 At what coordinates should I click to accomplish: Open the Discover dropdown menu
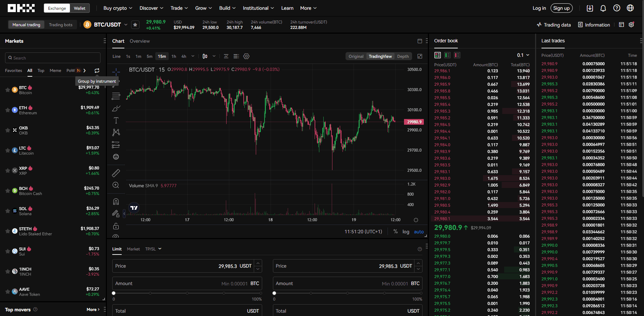(x=152, y=8)
